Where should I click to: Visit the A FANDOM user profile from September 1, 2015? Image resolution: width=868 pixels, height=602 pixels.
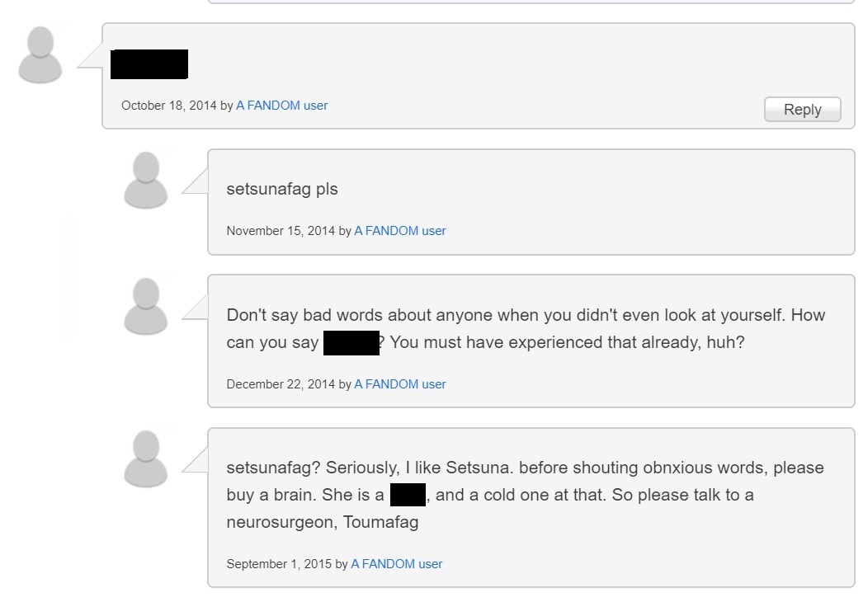pos(396,564)
